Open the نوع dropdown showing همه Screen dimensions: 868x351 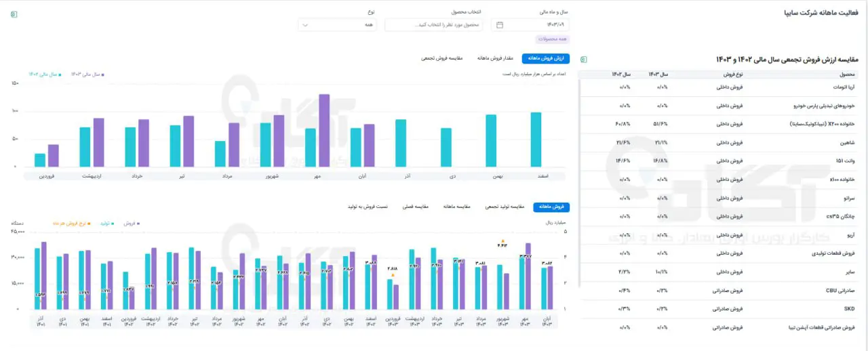(x=338, y=25)
